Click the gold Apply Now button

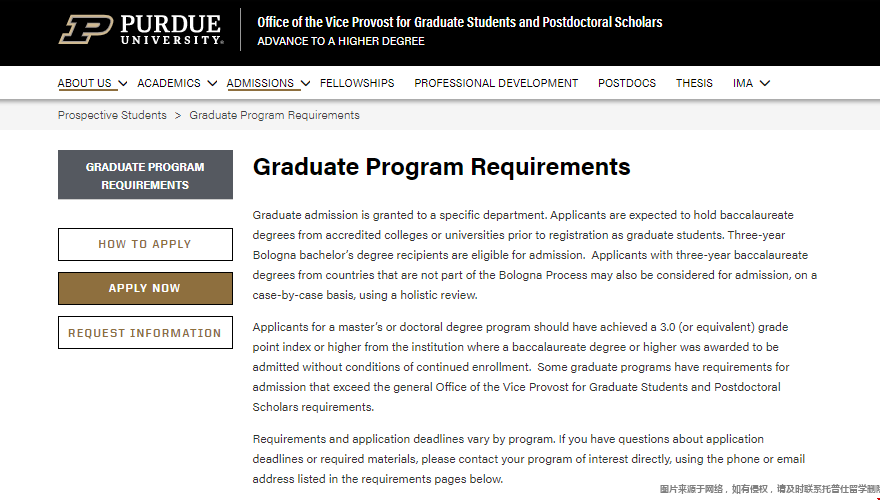(145, 288)
